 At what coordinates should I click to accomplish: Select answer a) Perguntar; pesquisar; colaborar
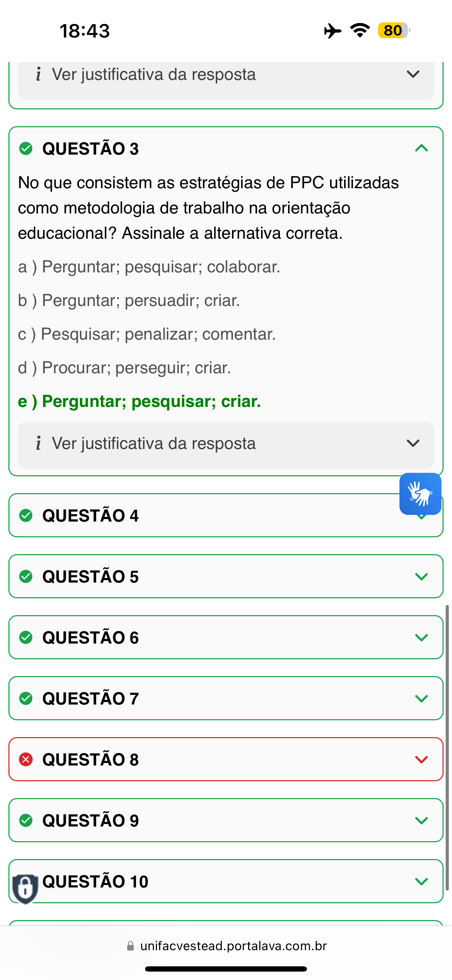pos(149,267)
